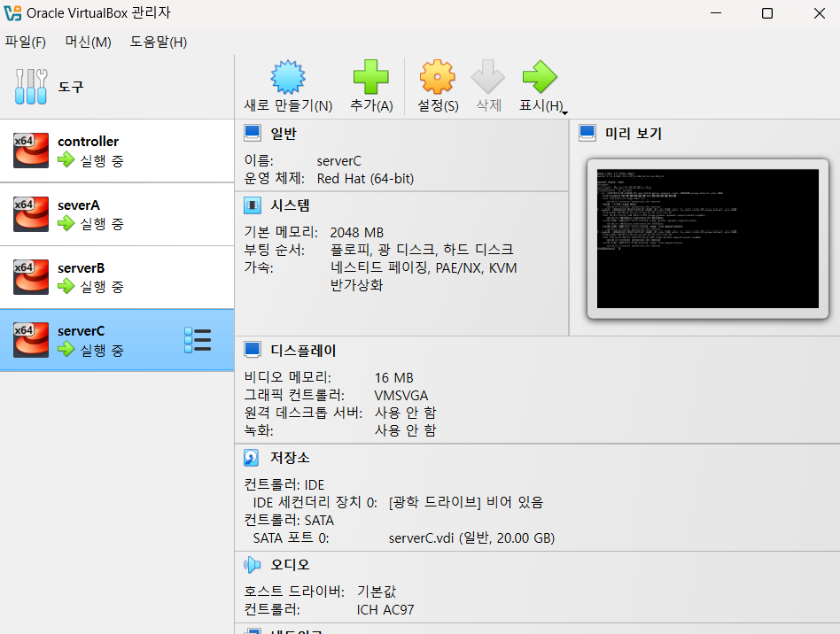Maximize the VirtualBox Manager window
840x634 pixels.
coord(767,13)
